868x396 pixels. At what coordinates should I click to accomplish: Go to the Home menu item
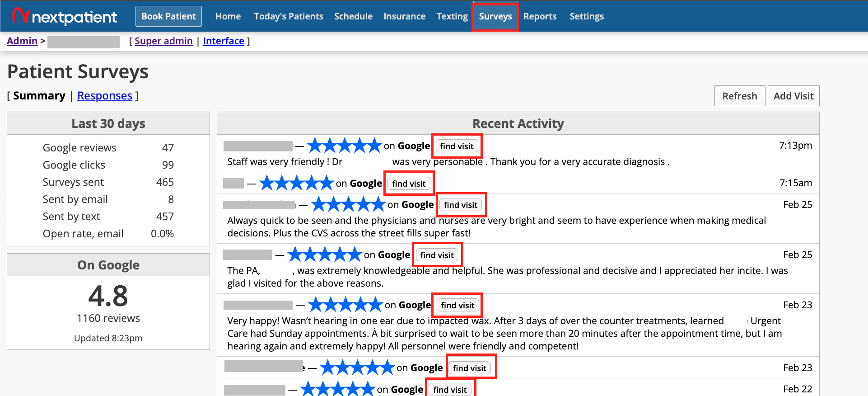[228, 16]
